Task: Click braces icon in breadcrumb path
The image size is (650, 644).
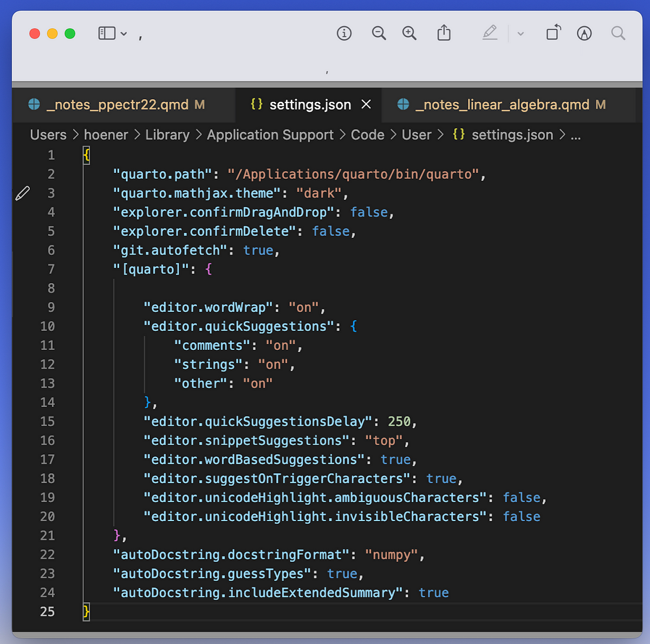Action: click(459, 134)
